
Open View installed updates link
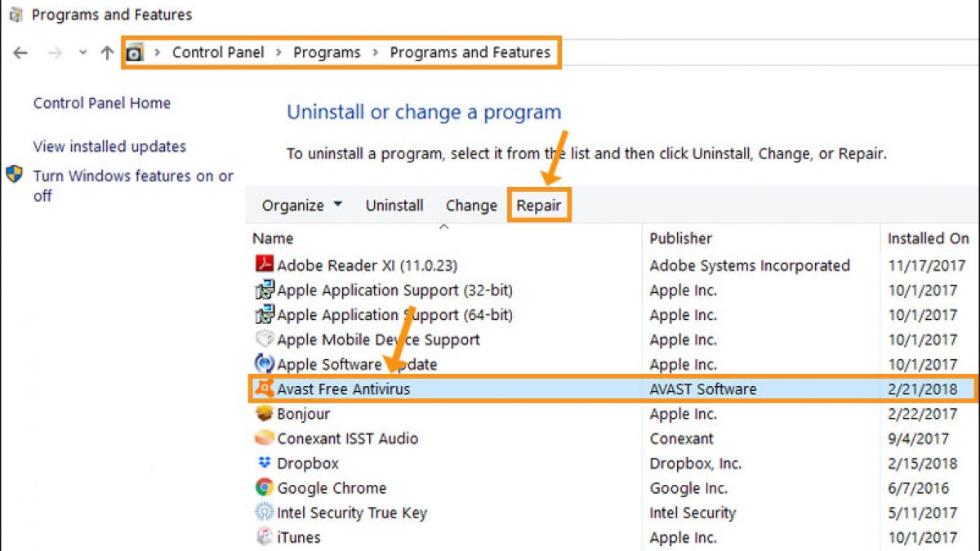pos(109,147)
